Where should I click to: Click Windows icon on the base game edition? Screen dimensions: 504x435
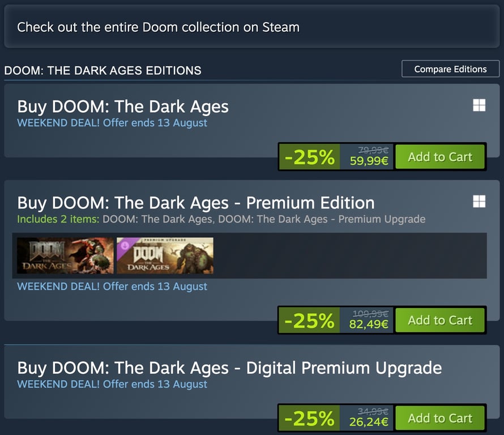pos(479,105)
